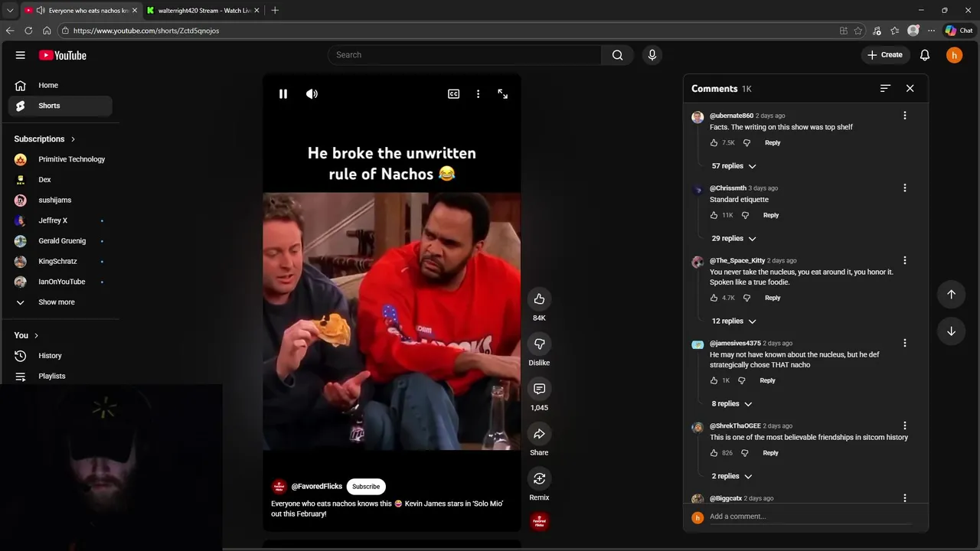Dislike the Short
Image resolution: width=980 pixels, height=551 pixels.
click(x=539, y=344)
